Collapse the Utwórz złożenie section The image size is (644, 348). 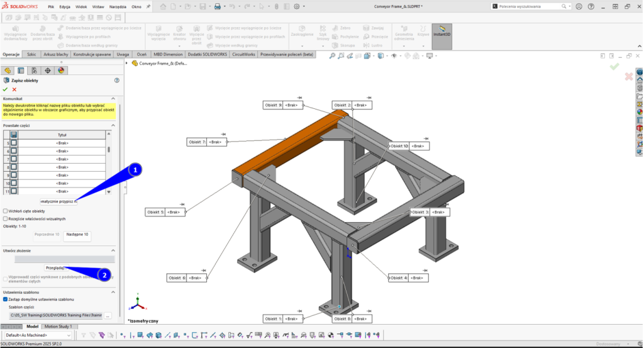pyautogui.click(x=113, y=250)
